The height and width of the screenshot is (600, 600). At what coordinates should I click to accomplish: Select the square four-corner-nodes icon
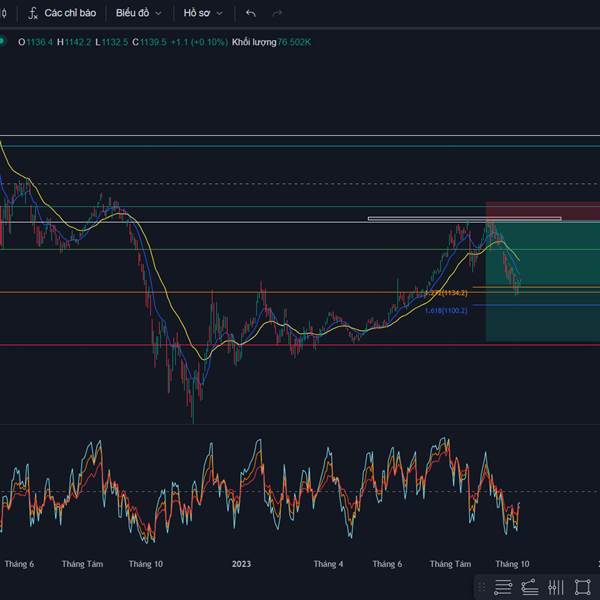click(583, 587)
